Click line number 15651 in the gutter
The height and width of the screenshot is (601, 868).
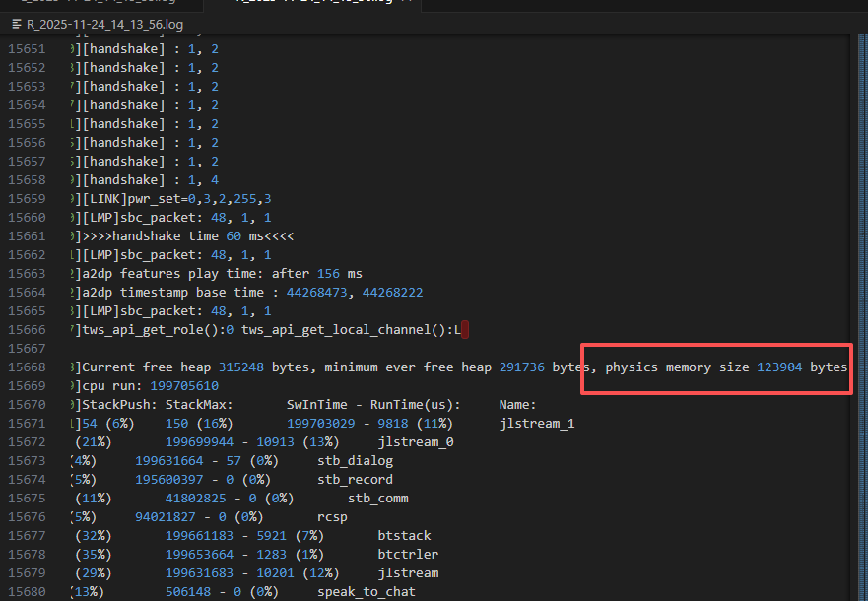pos(27,49)
